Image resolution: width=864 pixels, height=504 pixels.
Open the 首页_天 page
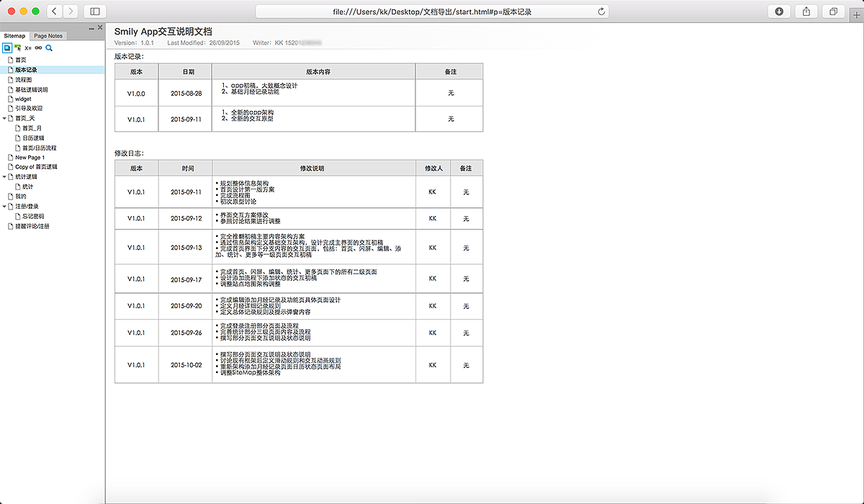pyautogui.click(x=25, y=118)
